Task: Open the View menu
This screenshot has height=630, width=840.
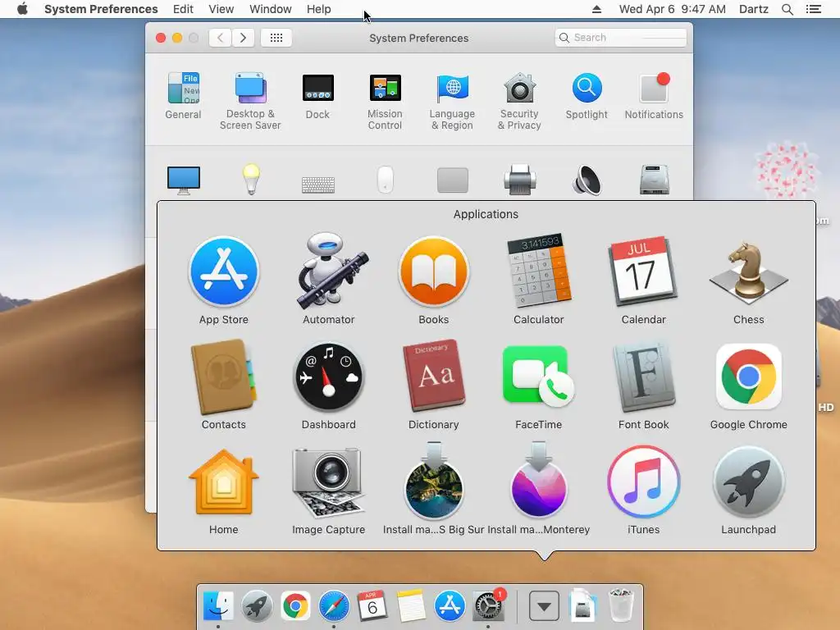Action: point(221,9)
